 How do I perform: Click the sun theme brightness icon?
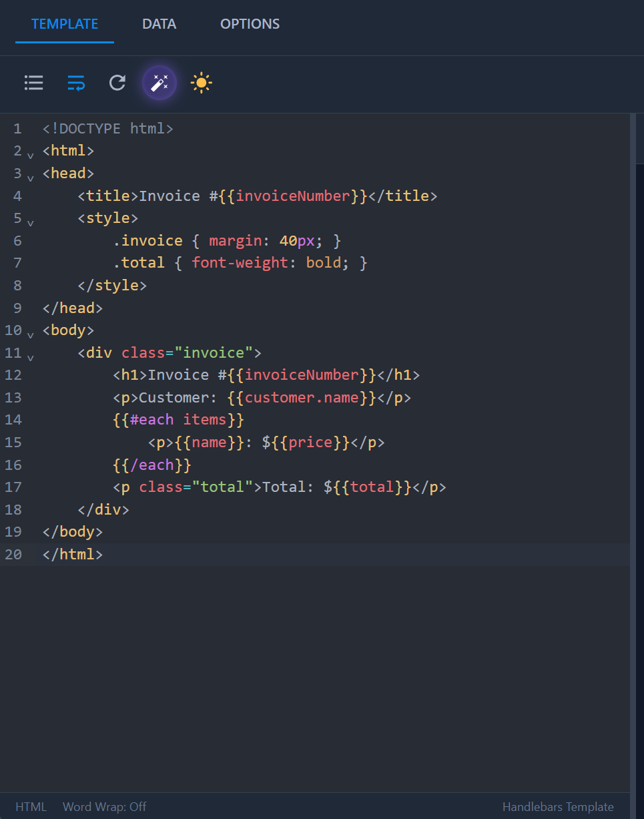coord(201,83)
